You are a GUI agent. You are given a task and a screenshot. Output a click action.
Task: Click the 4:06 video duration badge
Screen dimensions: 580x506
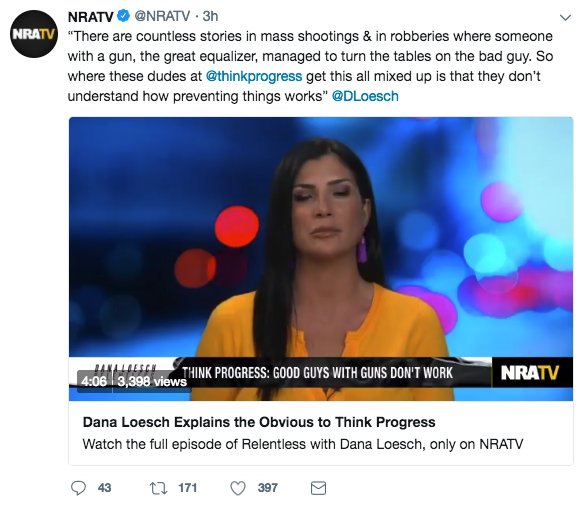94,381
